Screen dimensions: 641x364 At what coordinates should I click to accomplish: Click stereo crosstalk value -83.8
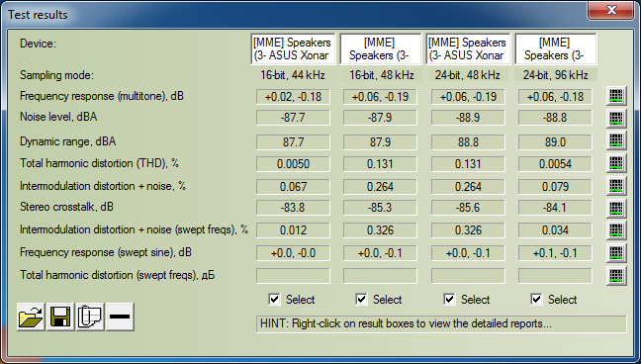(x=293, y=208)
